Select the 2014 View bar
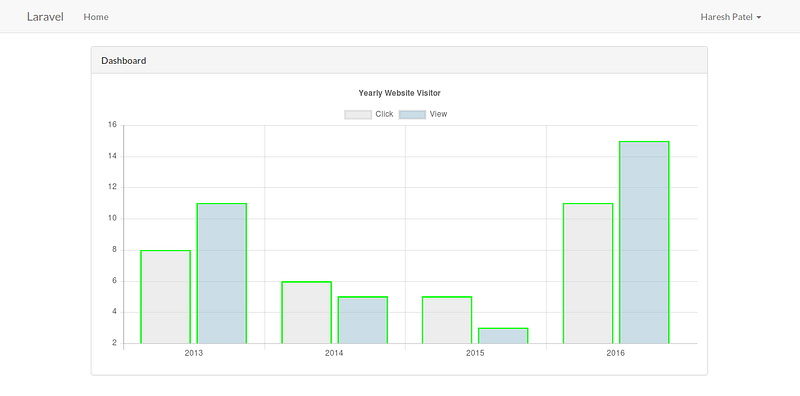800x396 pixels. point(363,320)
